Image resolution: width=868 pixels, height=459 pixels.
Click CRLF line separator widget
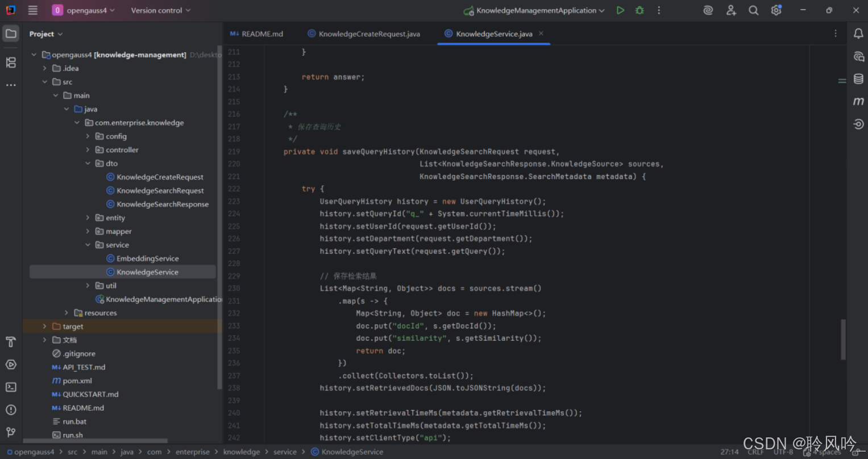(x=755, y=452)
